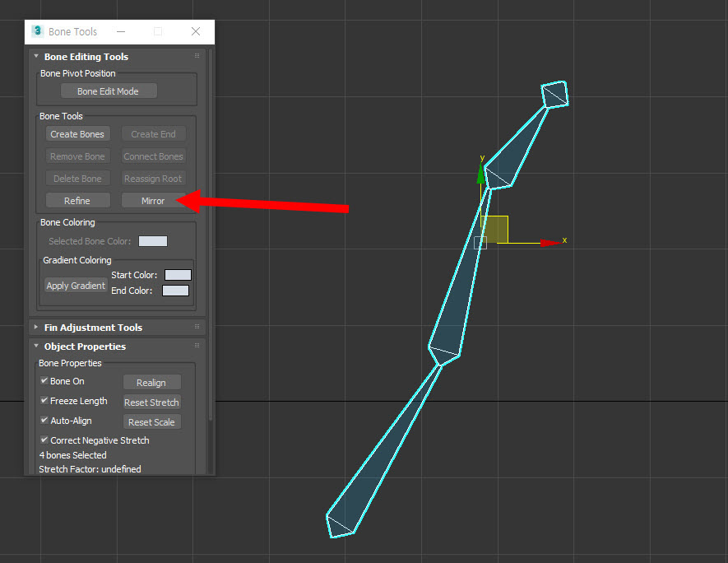Screen dimensions: 728x563
Task: Click the Connect Bones button
Action: coord(153,156)
